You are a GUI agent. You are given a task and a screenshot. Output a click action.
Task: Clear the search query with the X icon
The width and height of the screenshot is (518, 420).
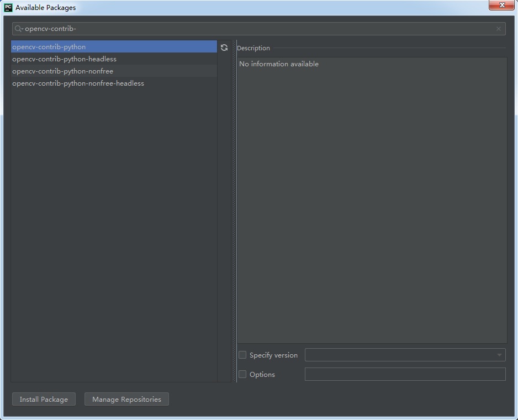tap(499, 28)
